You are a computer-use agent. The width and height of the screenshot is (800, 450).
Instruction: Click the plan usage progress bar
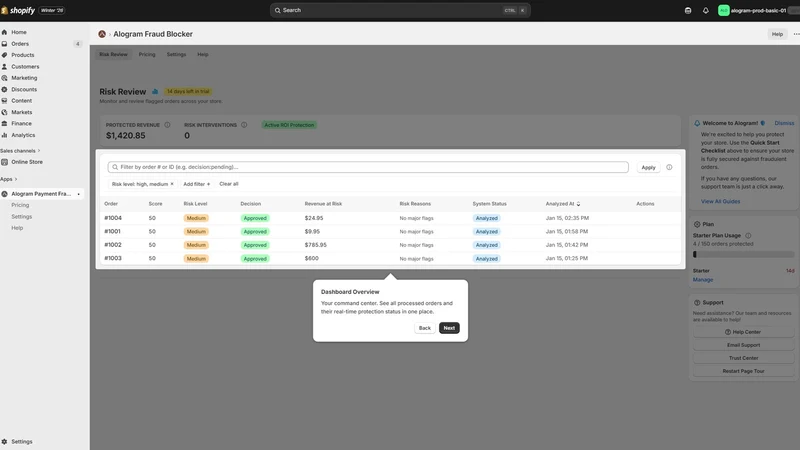click(743, 254)
